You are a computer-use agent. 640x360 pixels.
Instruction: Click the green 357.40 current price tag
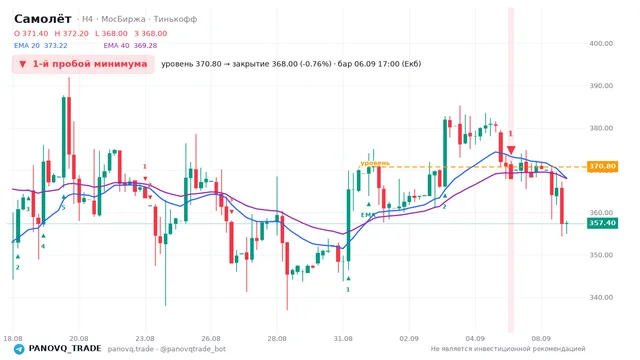coord(602,223)
